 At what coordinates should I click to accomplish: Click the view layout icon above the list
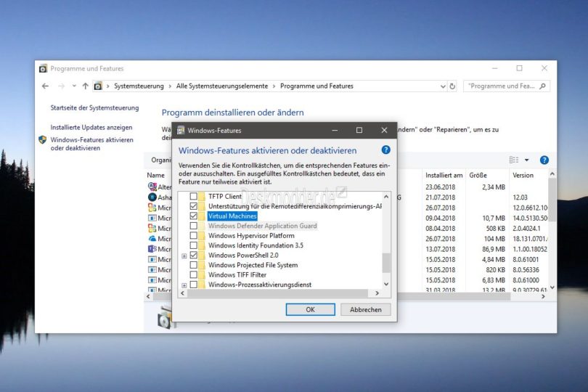click(x=514, y=160)
